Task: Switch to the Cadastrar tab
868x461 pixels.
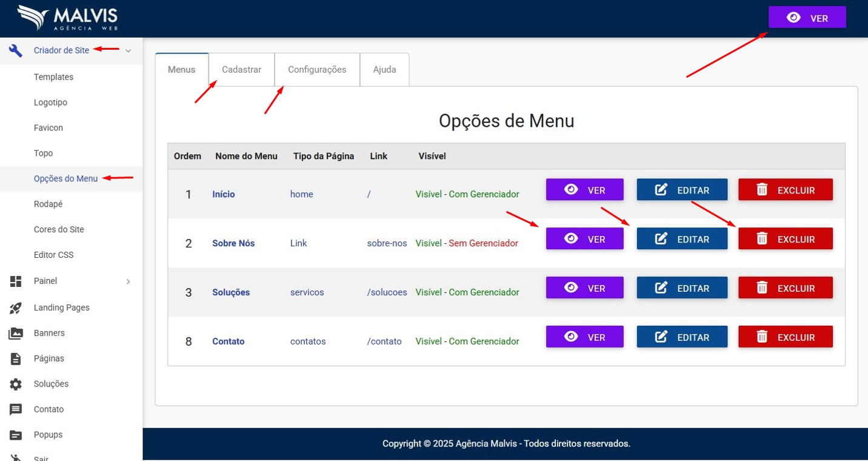Action: point(241,70)
